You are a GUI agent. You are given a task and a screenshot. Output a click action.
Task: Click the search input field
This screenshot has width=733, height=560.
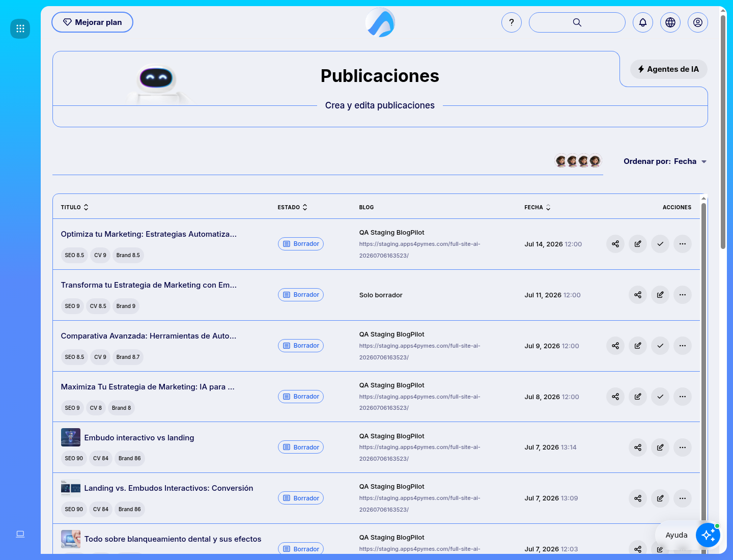pyautogui.click(x=577, y=22)
